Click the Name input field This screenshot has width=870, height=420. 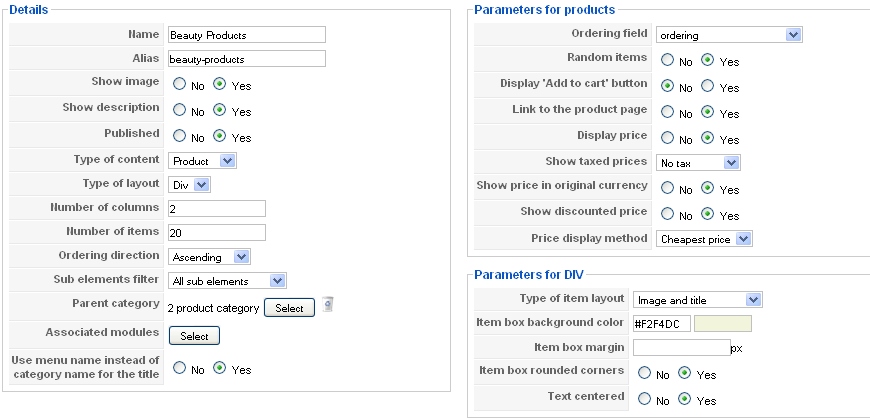click(247, 35)
